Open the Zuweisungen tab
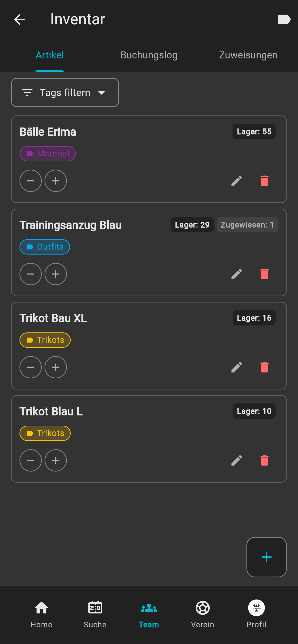298x644 pixels. (x=248, y=55)
